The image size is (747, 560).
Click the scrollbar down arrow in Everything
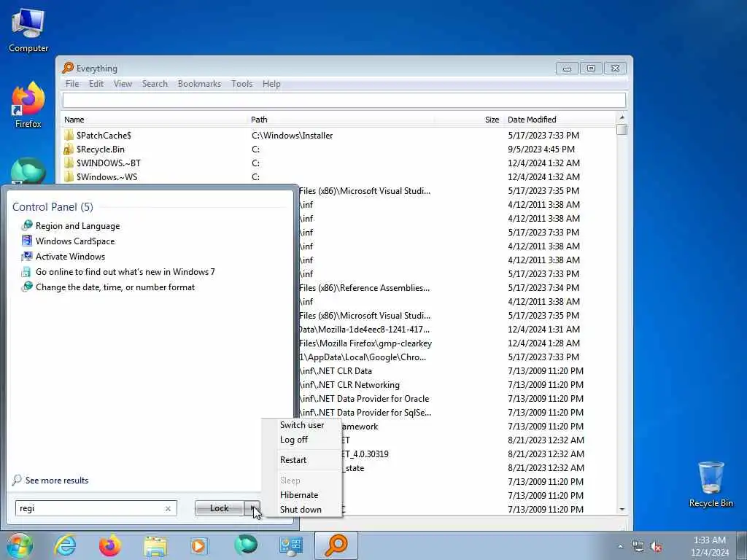(622, 510)
